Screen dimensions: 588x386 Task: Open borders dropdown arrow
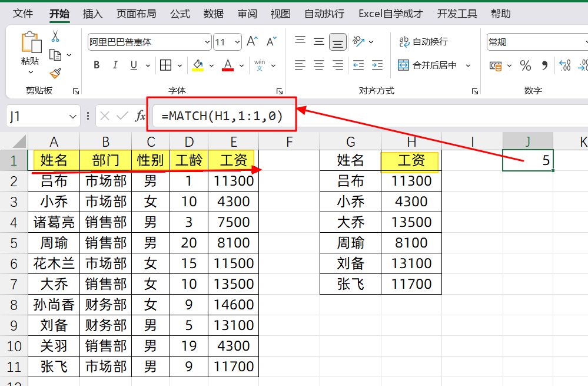[180, 65]
